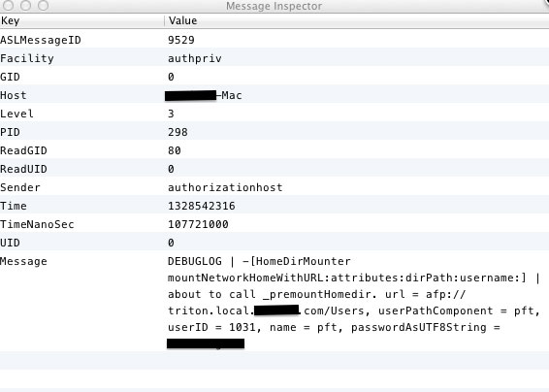Select the ReadGID row
The image size is (549, 392).
(274, 150)
